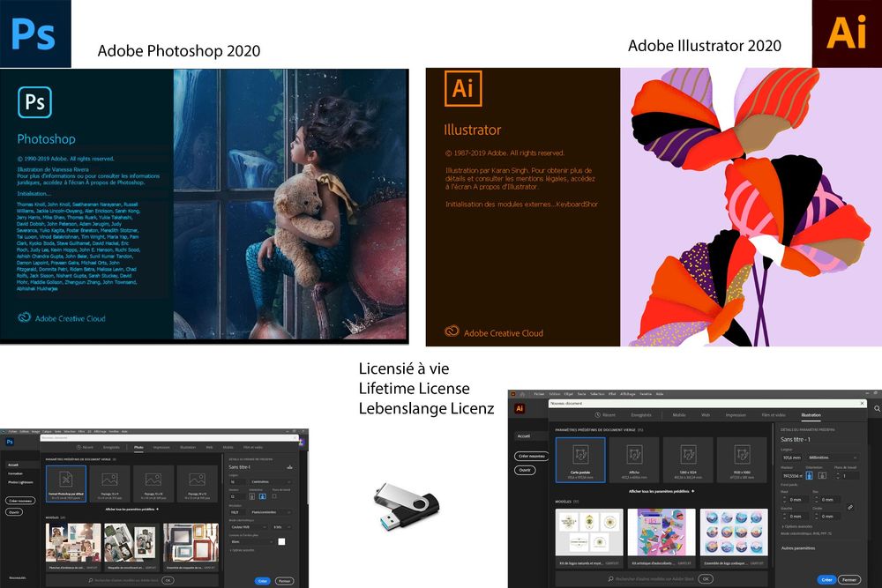
Task: Click the Créer button in the Illustrator dialog
Action: pyautogui.click(x=827, y=580)
